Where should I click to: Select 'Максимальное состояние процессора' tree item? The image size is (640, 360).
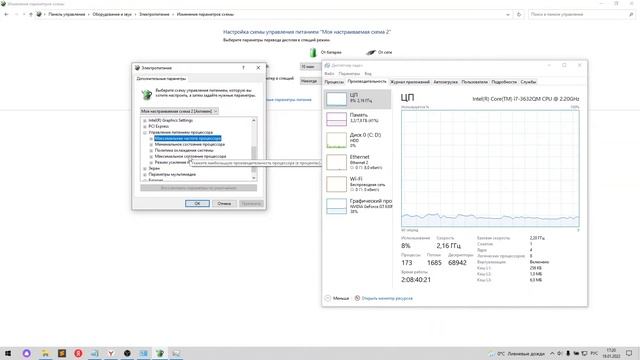[190, 156]
